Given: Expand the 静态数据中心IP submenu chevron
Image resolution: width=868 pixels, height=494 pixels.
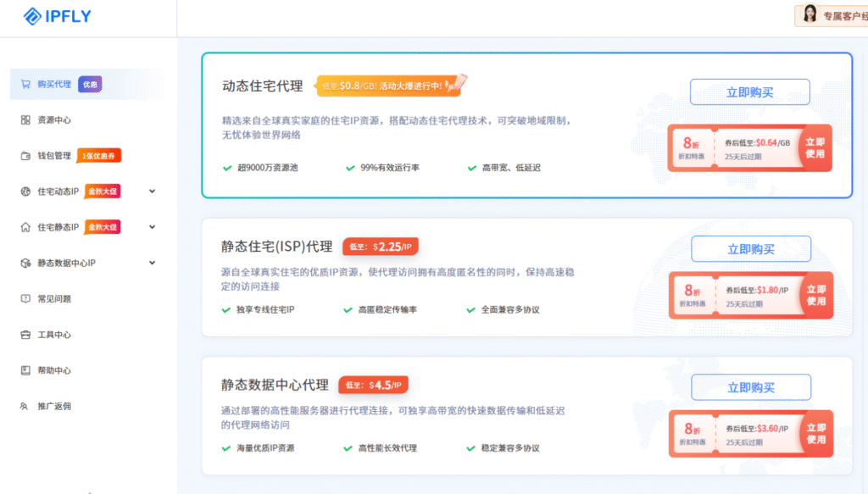Looking at the screenshot, I should pos(153,263).
